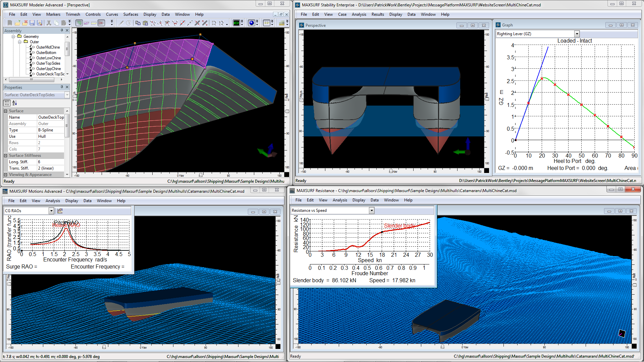Pin the Assembly panel with pushpin icon
Viewport: 644px width, 362px height.
point(62,31)
